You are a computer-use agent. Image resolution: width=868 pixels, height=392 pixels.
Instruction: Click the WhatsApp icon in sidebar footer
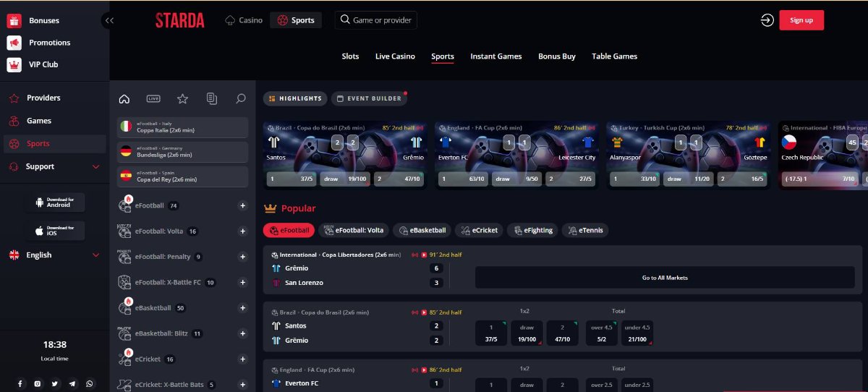[x=89, y=383]
